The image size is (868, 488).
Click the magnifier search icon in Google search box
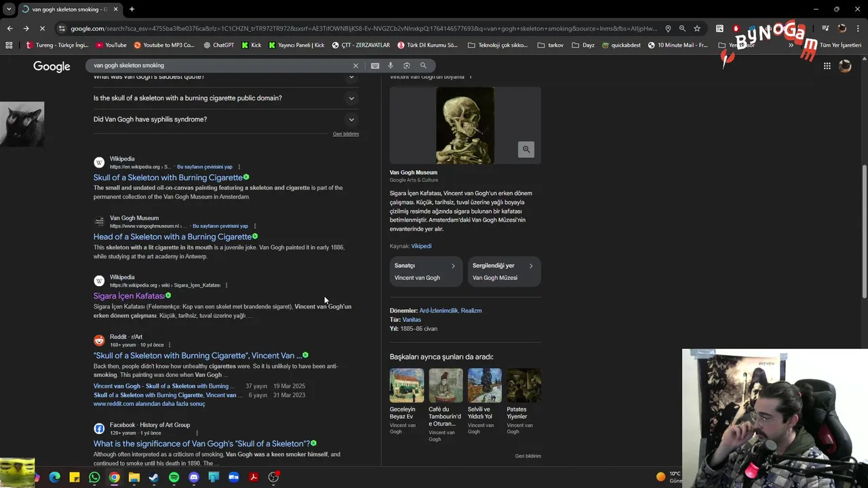[x=423, y=66]
